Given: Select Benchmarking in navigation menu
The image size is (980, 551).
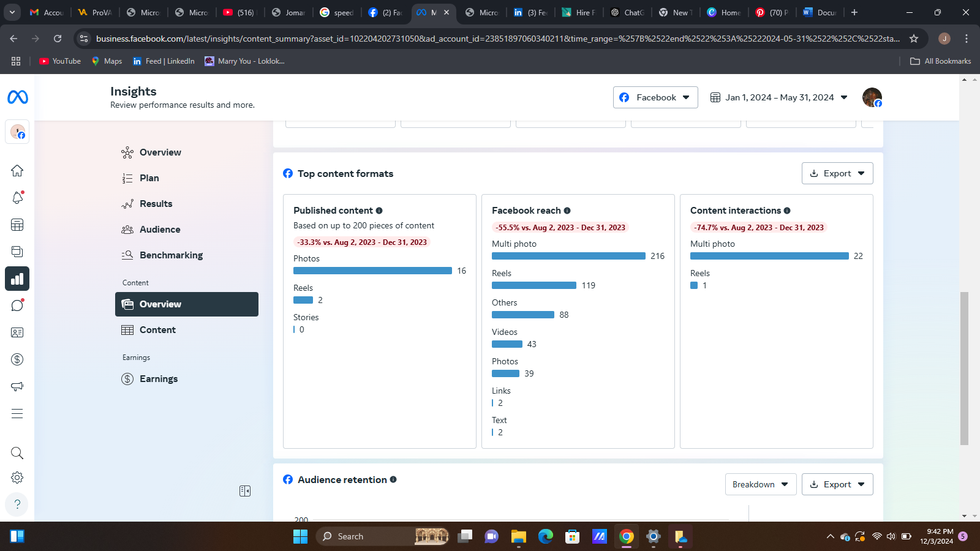Looking at the screenshot, I should [x=171, y=255].
